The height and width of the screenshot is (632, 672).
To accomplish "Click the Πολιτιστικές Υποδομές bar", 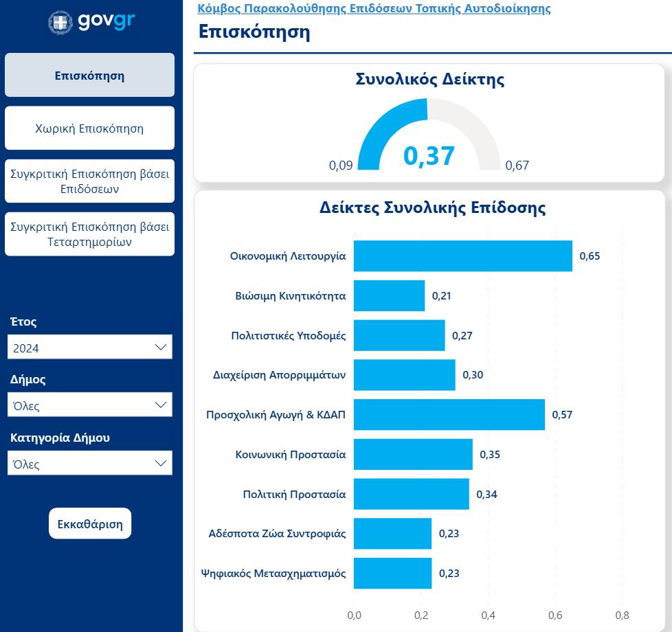I will pyautogui.click(x=399, y=336).
